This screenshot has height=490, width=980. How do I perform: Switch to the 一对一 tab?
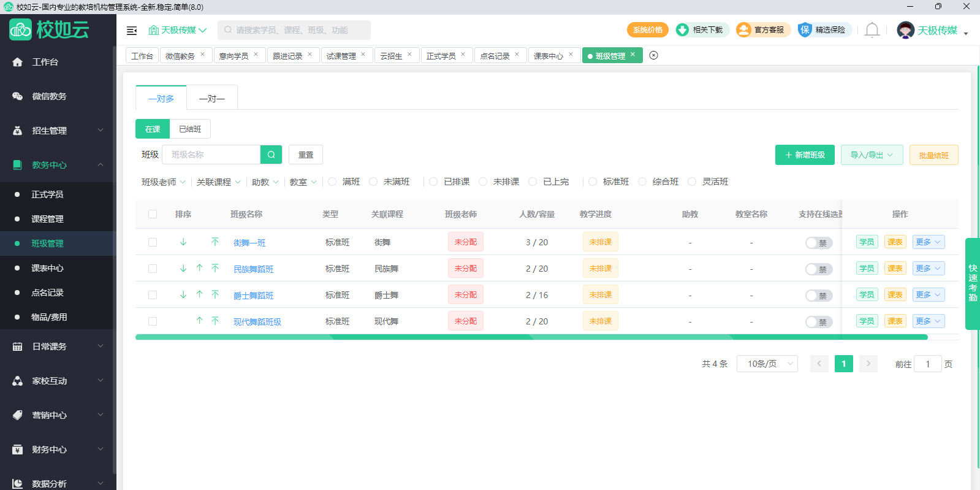[x=212, y=98]
